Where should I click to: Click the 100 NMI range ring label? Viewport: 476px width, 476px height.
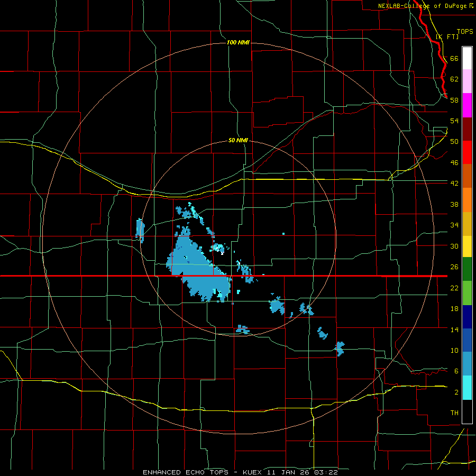click(238, 42)
